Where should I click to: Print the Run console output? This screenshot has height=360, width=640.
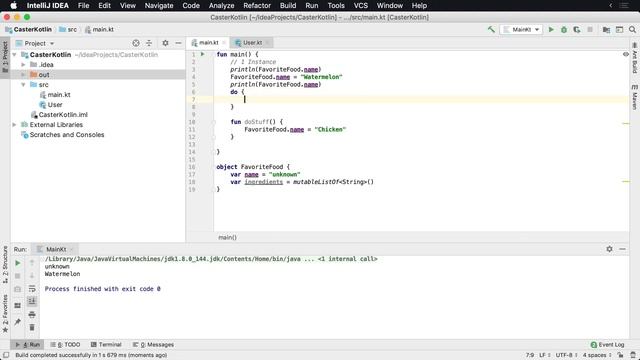pos(32,314)
